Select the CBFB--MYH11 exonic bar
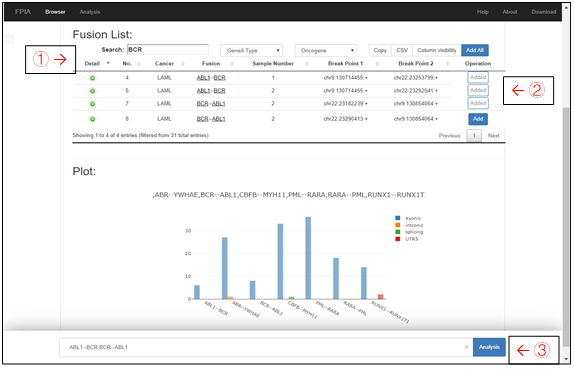574x372 pixels. pos(280,261)
